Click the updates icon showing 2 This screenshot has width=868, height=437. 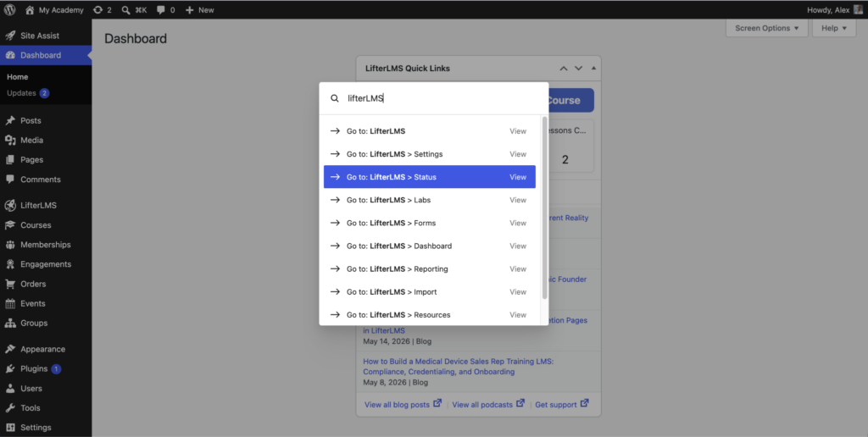pyautogui.click(x=103, y=10)
